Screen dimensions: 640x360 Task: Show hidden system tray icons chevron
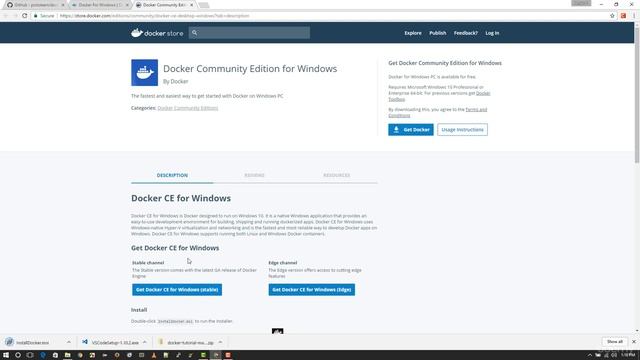click(589, 356)
